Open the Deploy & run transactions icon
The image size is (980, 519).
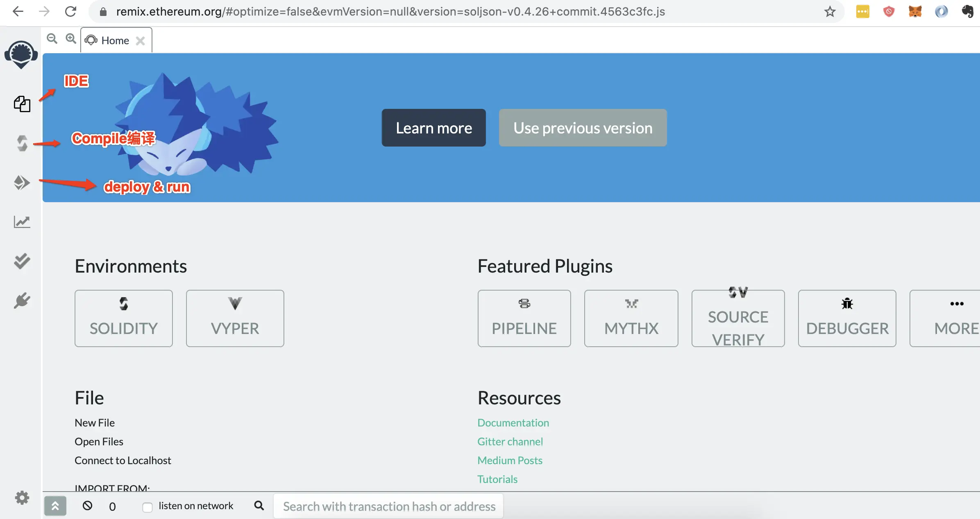[x=22, y=183]
